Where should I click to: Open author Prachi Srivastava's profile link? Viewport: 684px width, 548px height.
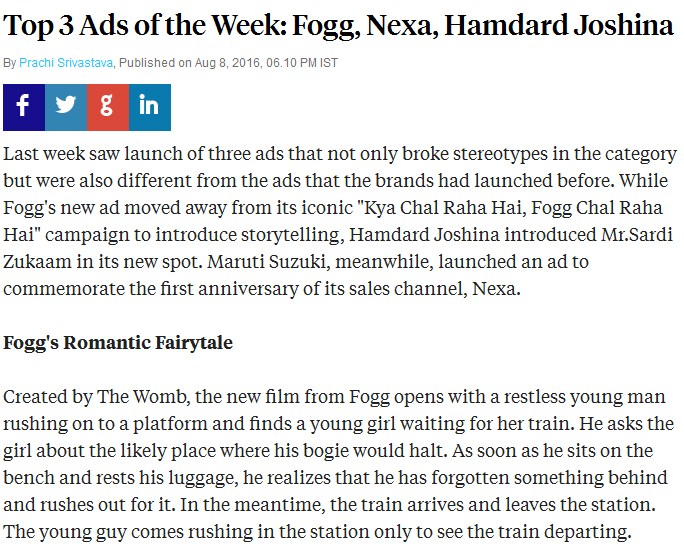coord(66,63)
